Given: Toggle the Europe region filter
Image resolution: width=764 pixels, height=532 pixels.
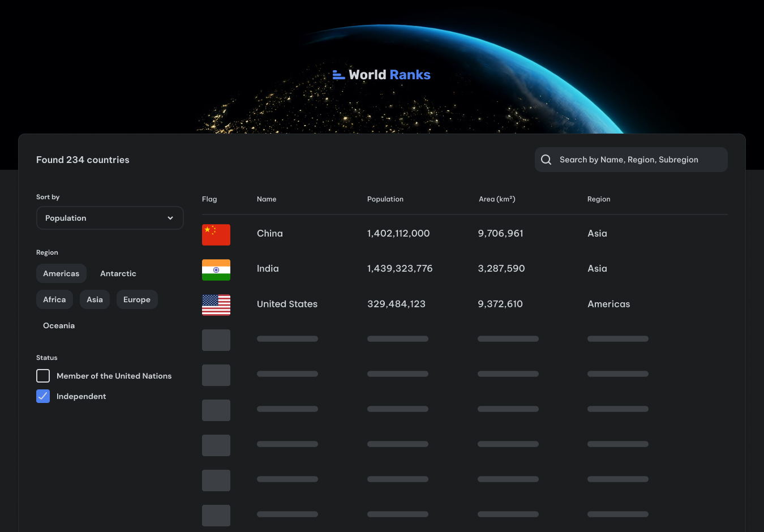Looking at the screenshot, I should click(137, 299).
